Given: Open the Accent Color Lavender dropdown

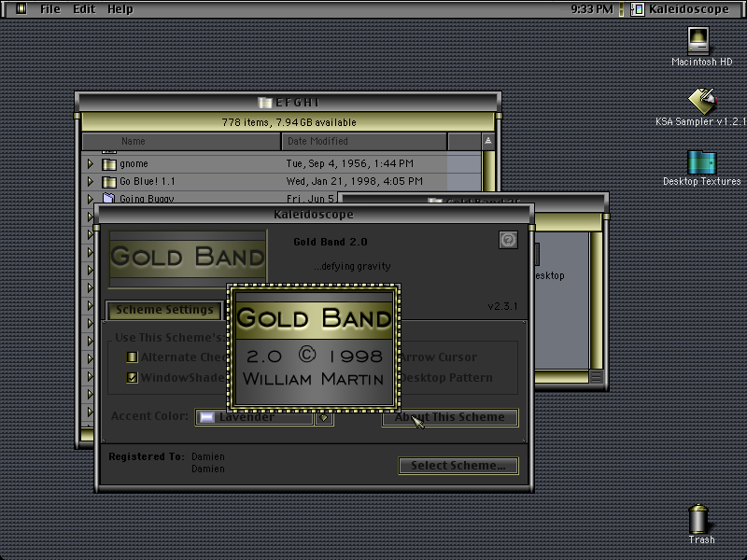Looking at the screenshot, I should [254, 417].
